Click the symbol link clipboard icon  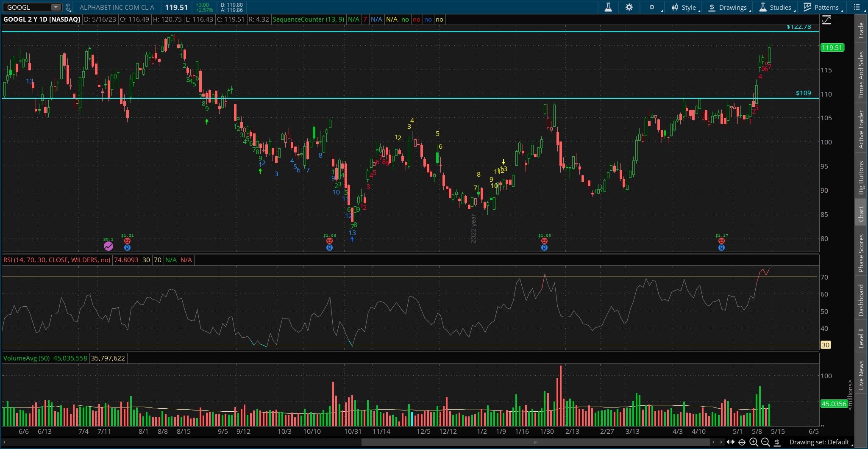coord(68,7)
